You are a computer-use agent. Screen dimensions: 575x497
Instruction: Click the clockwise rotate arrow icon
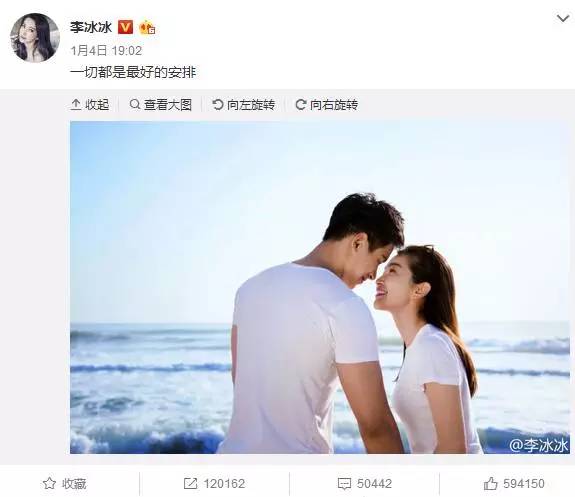click(x=301, y=105)
